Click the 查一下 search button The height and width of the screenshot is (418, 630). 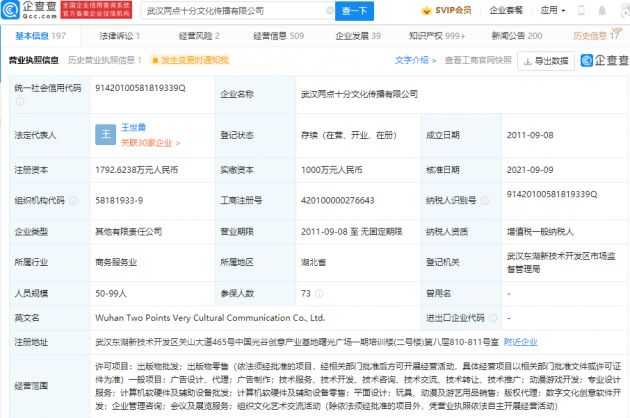[354, 11]
